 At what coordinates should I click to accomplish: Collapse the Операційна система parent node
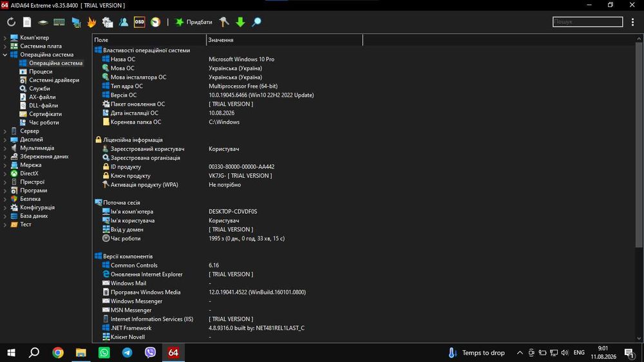coord(5,55)
